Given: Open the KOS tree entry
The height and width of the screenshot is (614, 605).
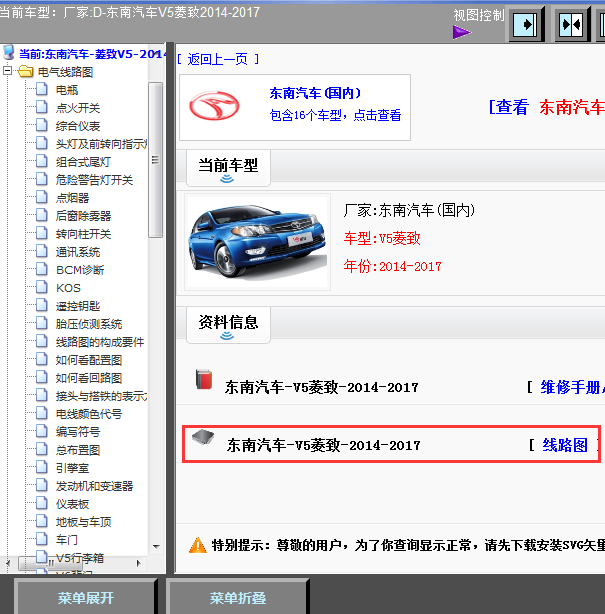Looking at the screenshot, I should [68, 288].
